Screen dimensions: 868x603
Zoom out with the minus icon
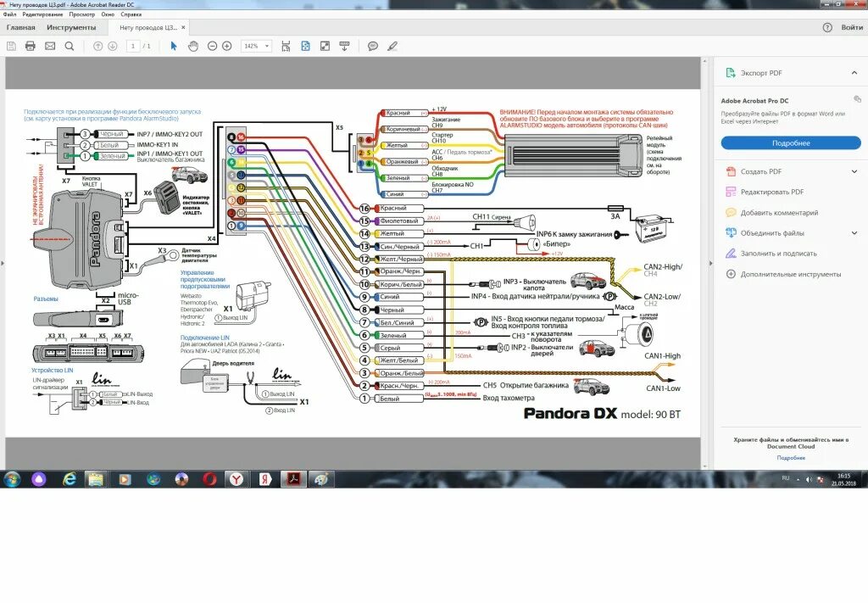[212, 47]
